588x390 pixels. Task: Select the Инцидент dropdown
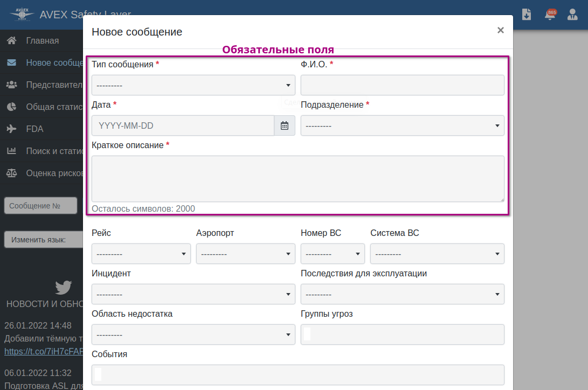tap(193, 294)
